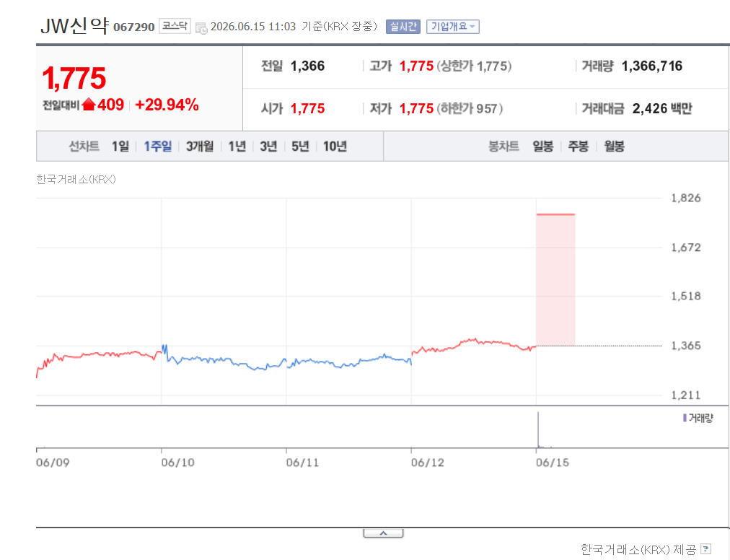Click the red shaded 06/15 price area
The height and width of the screenshot is (560, 730).
[555, 280]
